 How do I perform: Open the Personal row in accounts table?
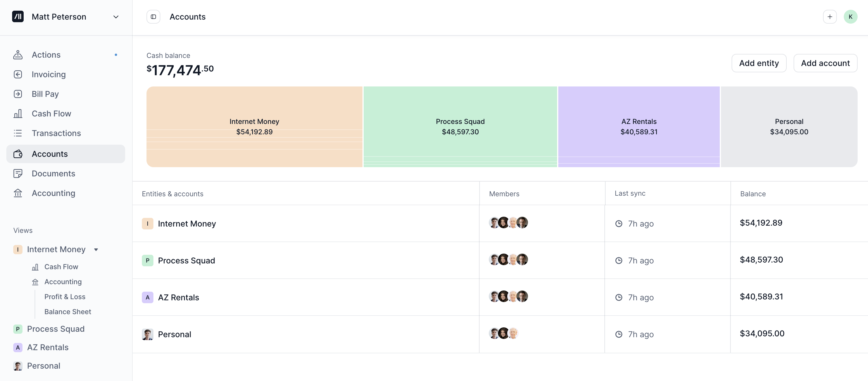[x=174, y=334]
